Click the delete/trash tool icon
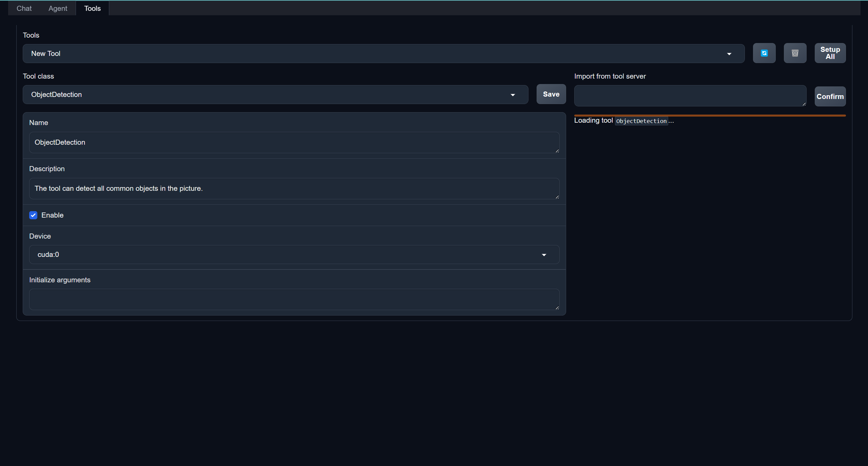Screen dimensions: 868x466 (794, 53)
